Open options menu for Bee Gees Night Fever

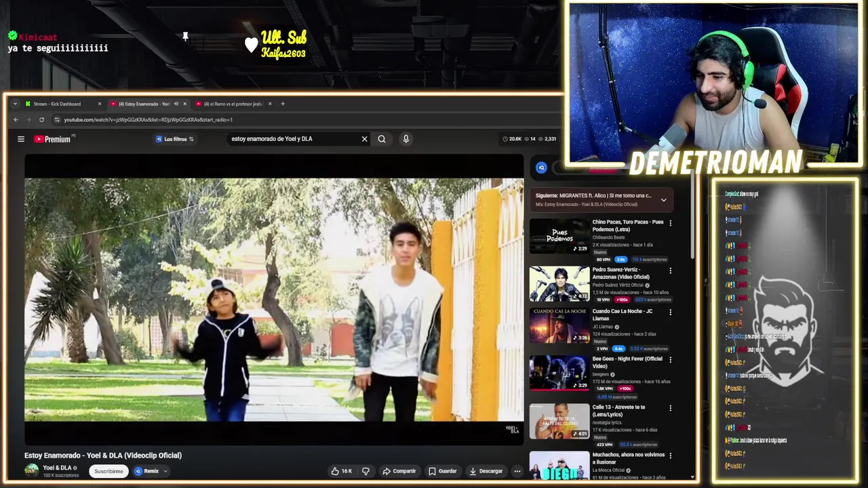pos(671,359)
